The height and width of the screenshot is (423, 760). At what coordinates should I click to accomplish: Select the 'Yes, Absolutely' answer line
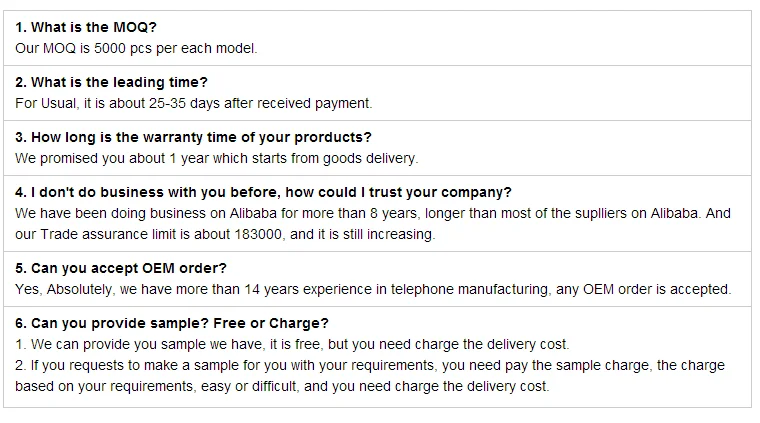click(373, 289)
